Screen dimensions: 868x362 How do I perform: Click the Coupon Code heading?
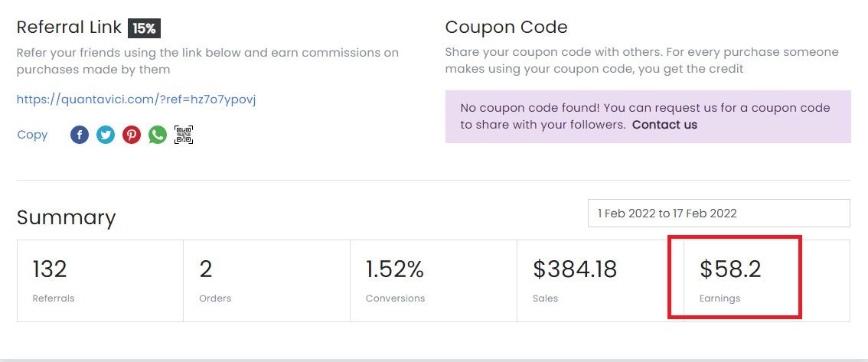[x=506, y=27]
